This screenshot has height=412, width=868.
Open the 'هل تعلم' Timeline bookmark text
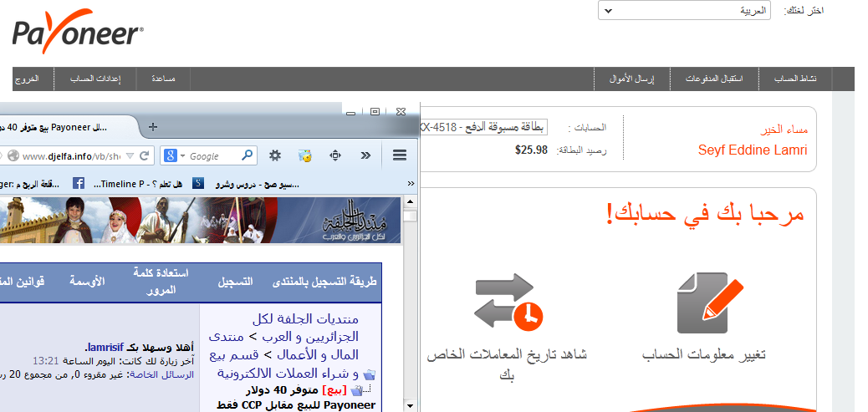(138, 184)
